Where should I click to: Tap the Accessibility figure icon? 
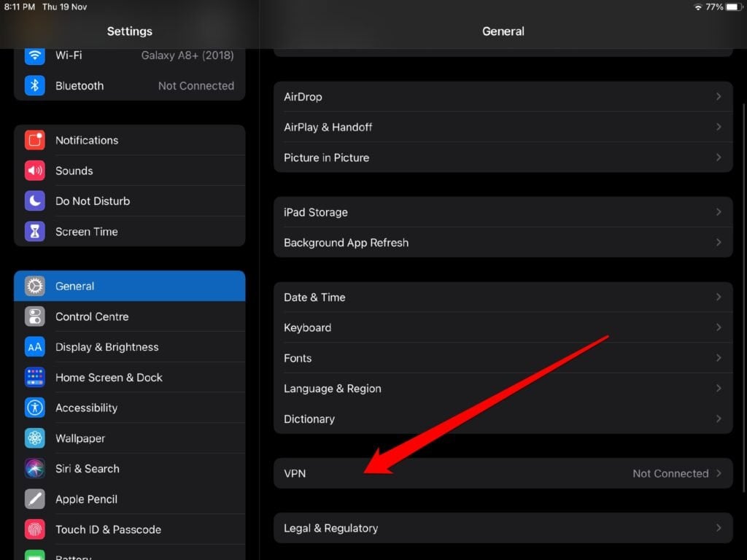point(35,408)
